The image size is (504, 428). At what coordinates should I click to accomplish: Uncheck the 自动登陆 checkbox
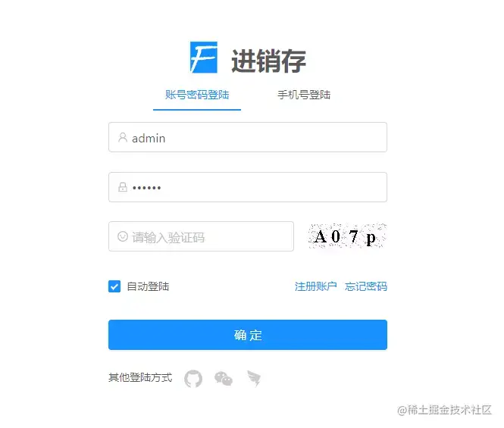(x=114, y=286)
